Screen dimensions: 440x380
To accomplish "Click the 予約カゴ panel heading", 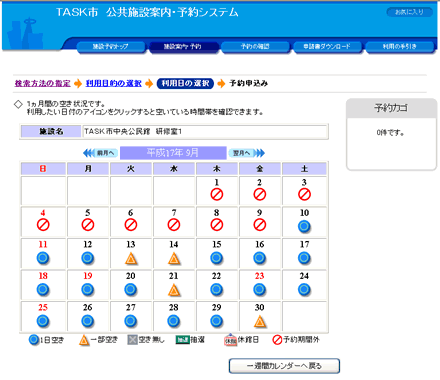I will pos(391,108).
